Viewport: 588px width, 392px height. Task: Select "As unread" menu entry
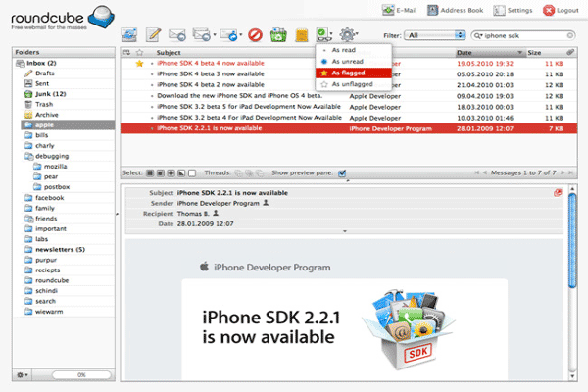coord(349,60)
